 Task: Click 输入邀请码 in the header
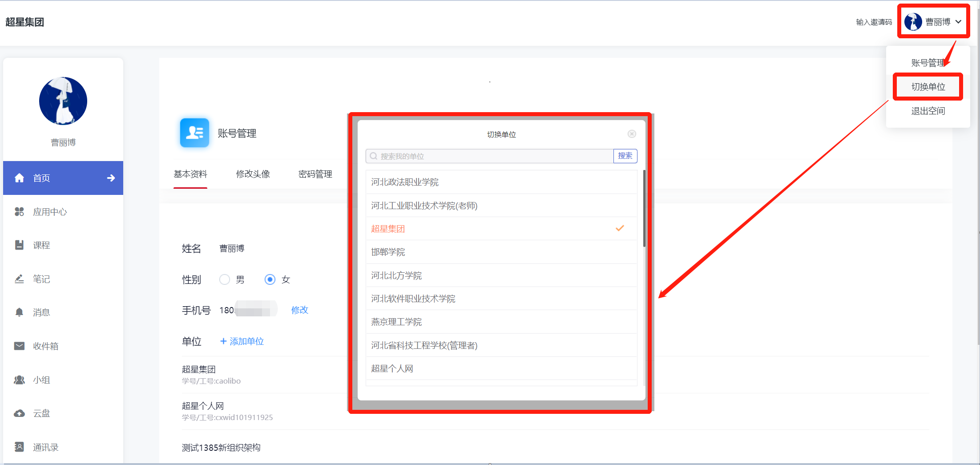coord(874,22)
